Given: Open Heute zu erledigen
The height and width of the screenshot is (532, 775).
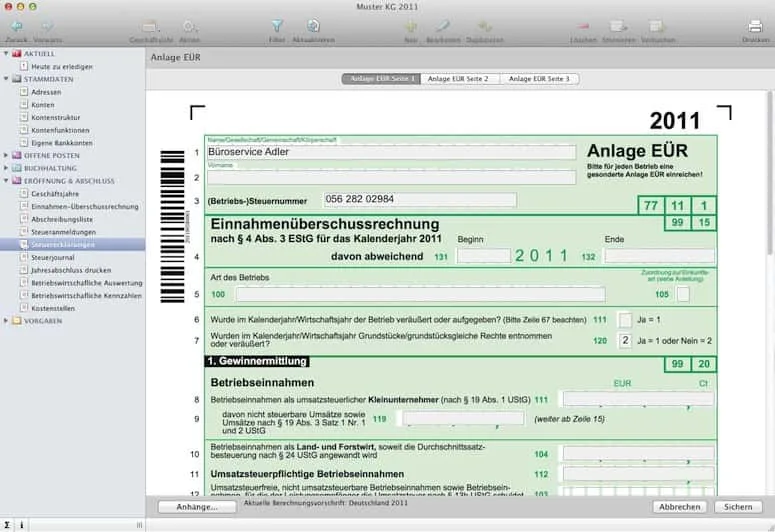Looking at the screenshot, I should coord(62,67).
